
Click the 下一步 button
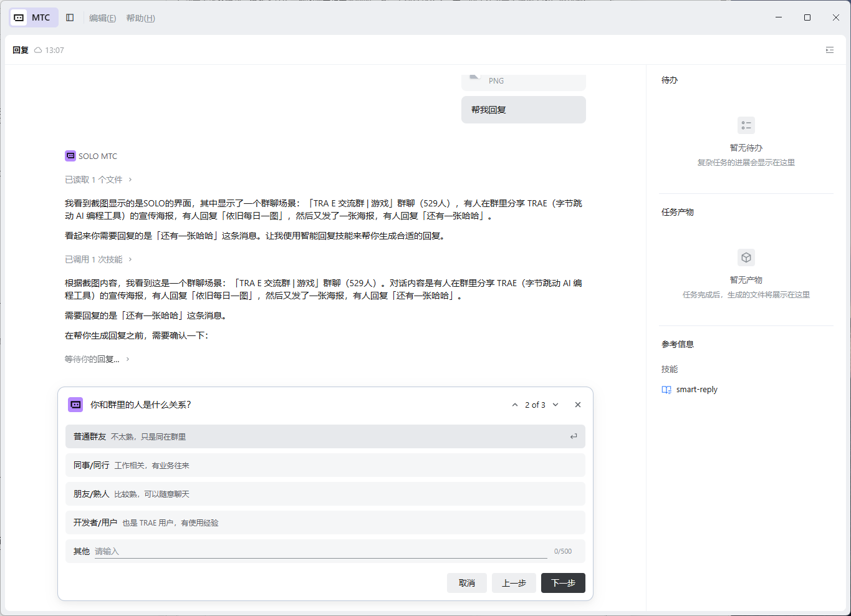[563, 583]
